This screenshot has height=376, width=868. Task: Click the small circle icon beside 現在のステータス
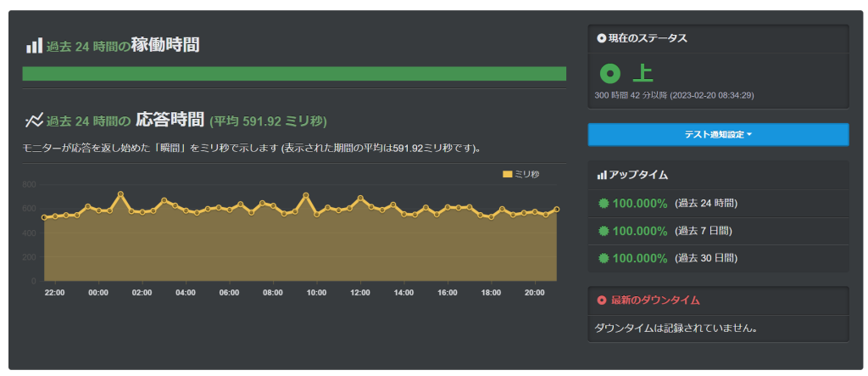(602, 38)
